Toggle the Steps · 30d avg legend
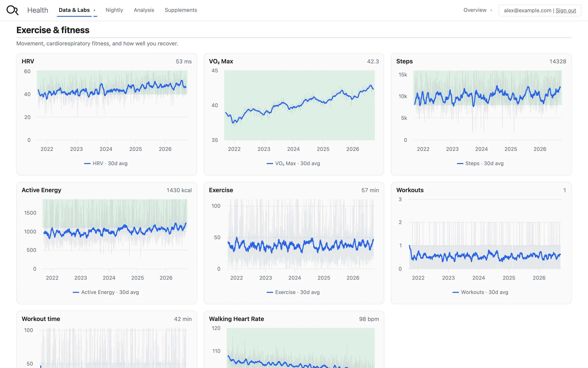The width and height of the screenshot is (588, 368). point(480,163)
